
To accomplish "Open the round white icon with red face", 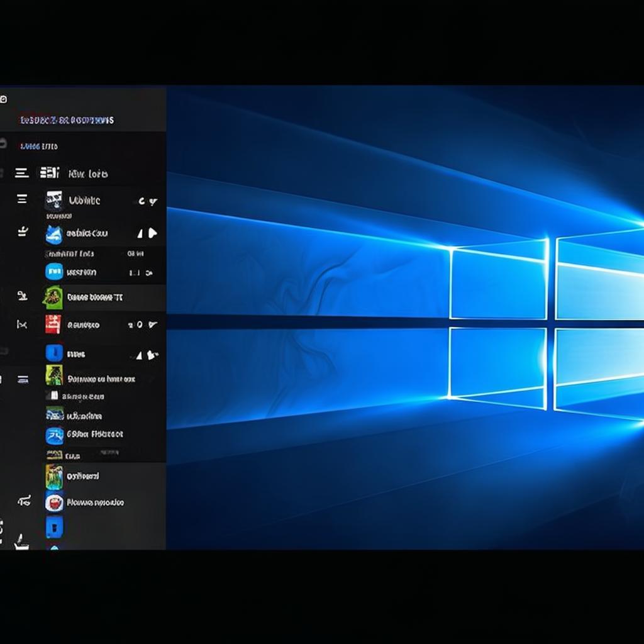I will coord(54,502).
